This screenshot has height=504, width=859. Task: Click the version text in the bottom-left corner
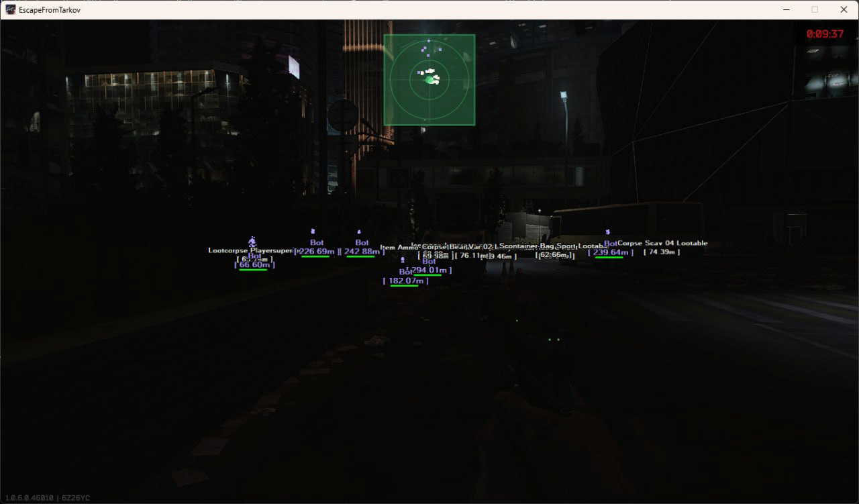click(48, 498)
